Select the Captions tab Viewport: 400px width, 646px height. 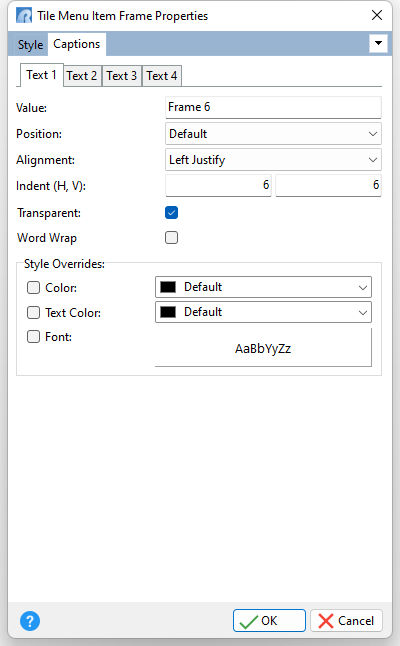[77, 44]
